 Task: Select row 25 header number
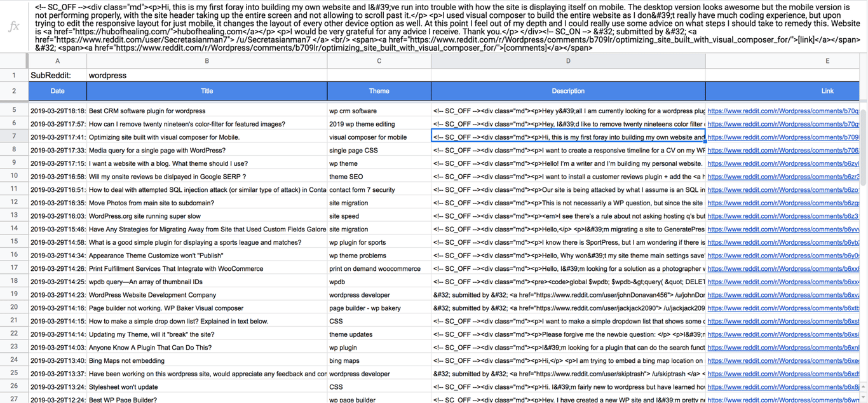click(x=13, y=372)
